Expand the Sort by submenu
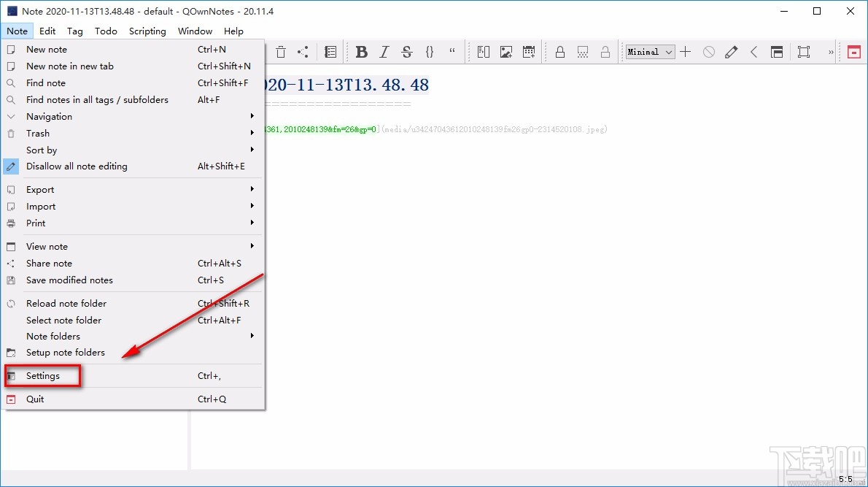Image resolution: width=868 pixels, height=487 pixels. click(133, 150)
